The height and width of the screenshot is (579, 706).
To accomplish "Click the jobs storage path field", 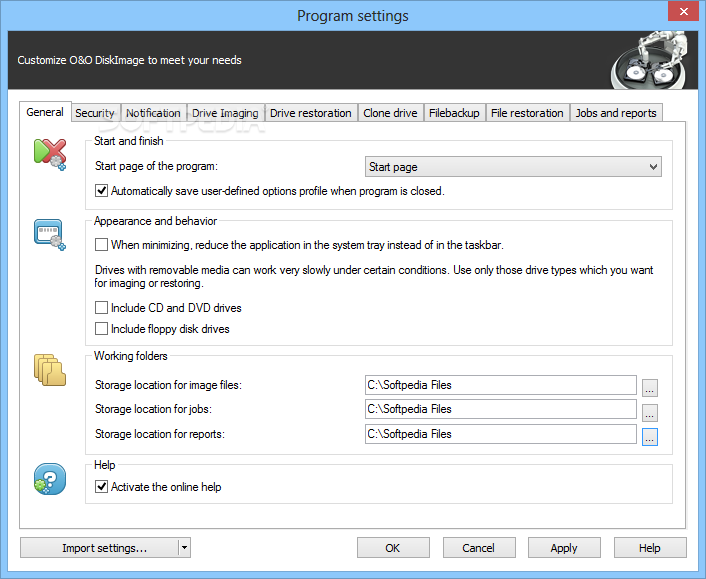I will click(501, 409).
